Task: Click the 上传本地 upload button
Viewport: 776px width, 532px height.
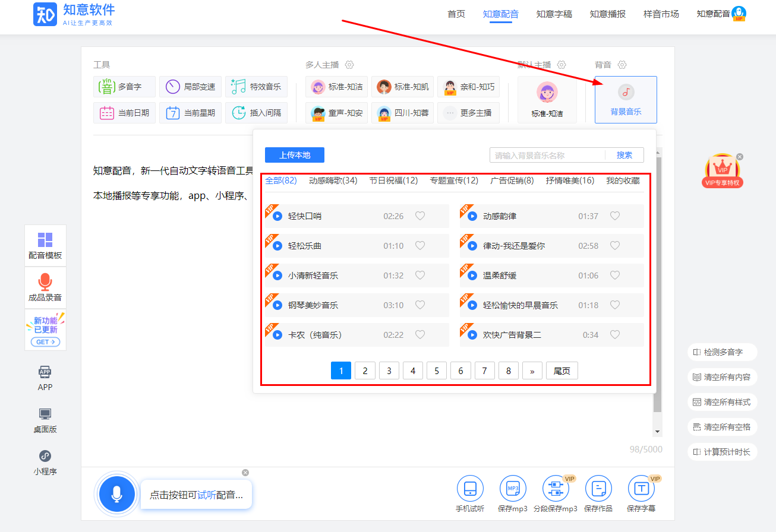Action: click(x=295, y=155)
